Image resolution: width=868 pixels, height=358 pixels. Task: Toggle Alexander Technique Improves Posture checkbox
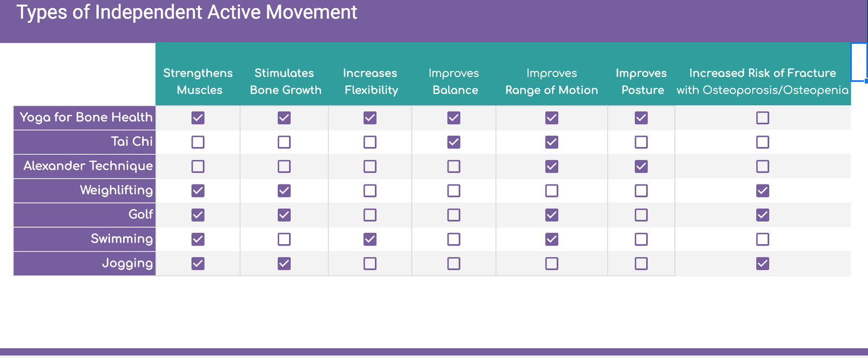641,167
